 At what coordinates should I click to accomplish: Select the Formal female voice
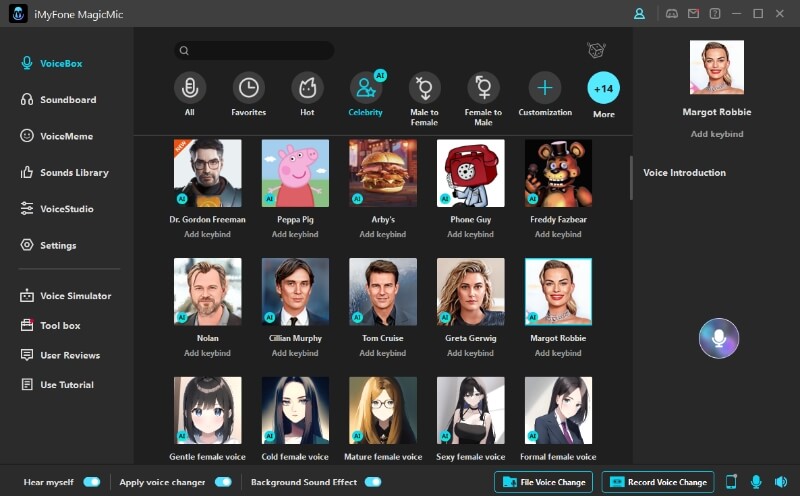[x=559, y=410]
